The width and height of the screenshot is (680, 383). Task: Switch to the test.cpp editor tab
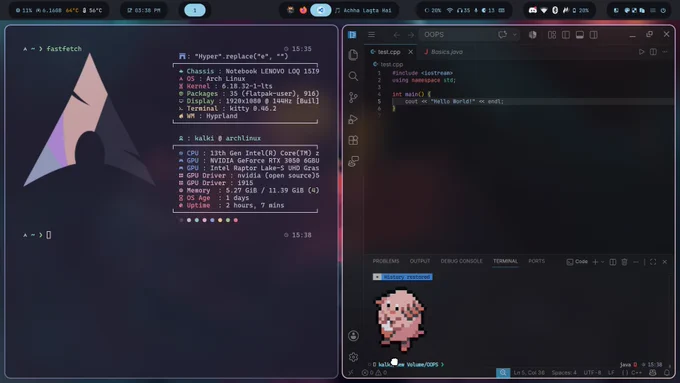[x=389, y=52]
